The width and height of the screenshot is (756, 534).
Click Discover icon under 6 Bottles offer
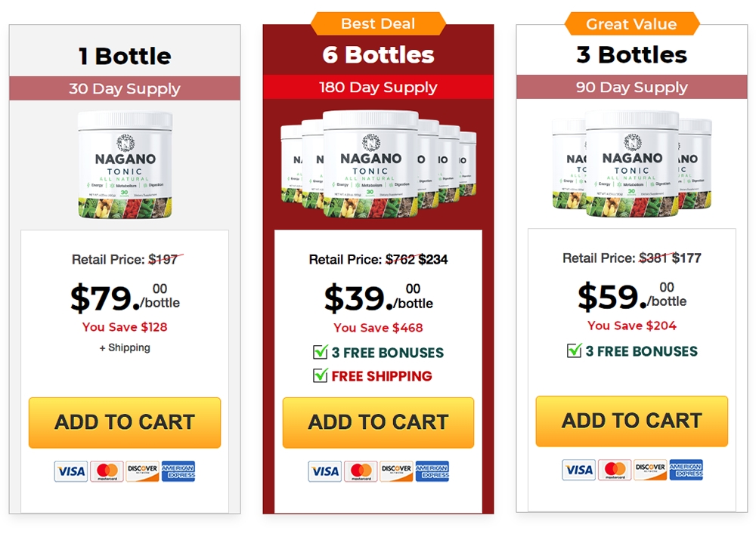coord(396,471)
